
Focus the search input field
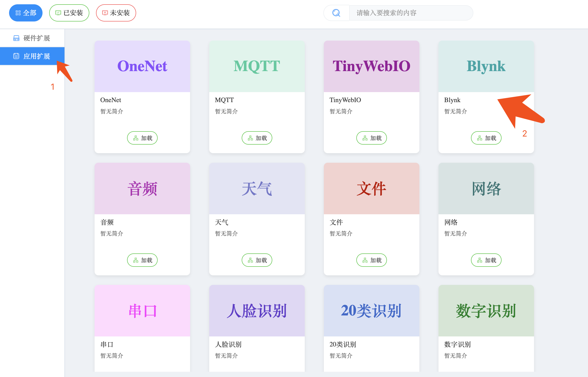pos(411,13)
